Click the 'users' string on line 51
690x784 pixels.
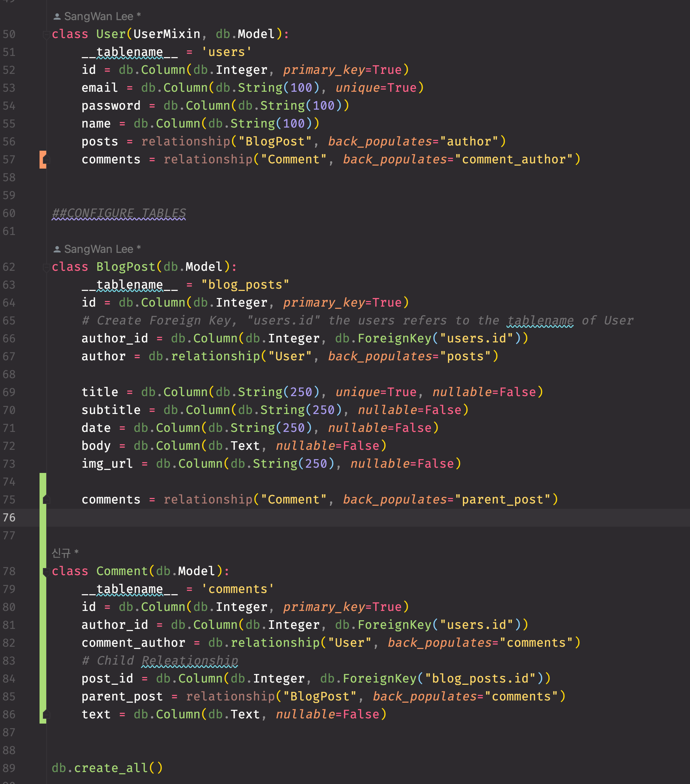tap(227, 52)
